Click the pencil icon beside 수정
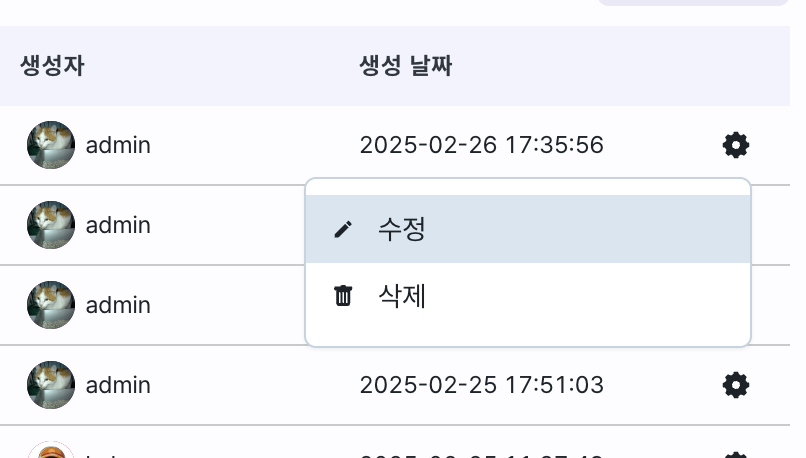 click(x=343, y=229)
